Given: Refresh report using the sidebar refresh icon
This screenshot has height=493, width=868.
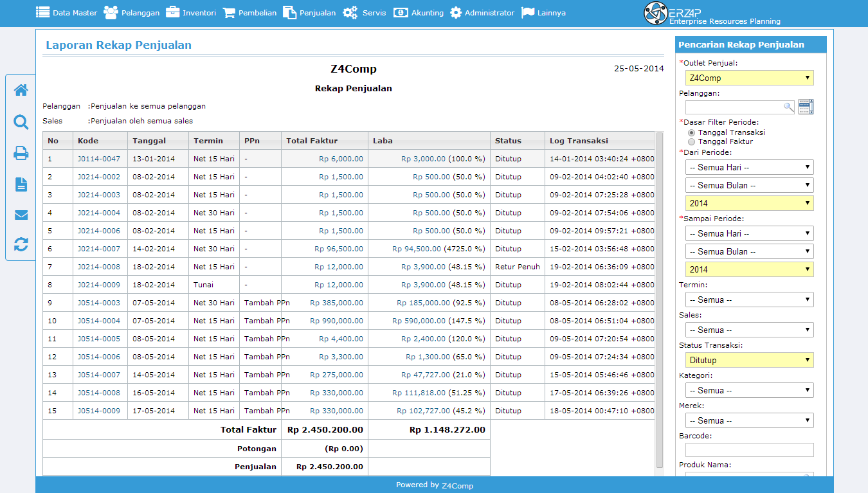Looking at the screenshot, I should pos(21,244).
